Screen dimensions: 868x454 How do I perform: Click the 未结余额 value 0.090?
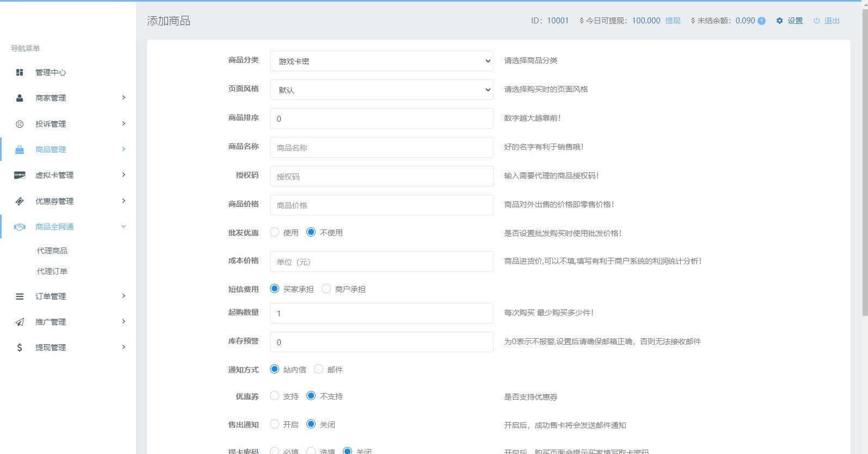click(745, 21)
